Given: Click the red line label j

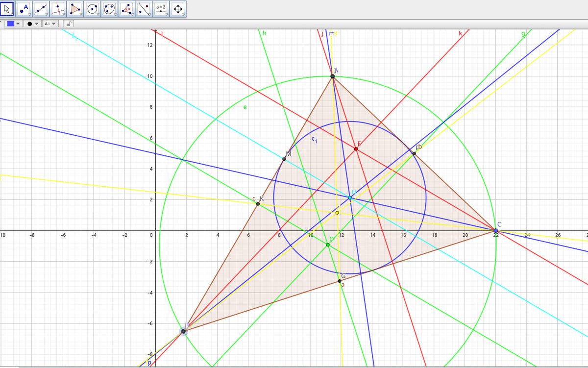Looking at the screenshot, I should pos(322,34).
